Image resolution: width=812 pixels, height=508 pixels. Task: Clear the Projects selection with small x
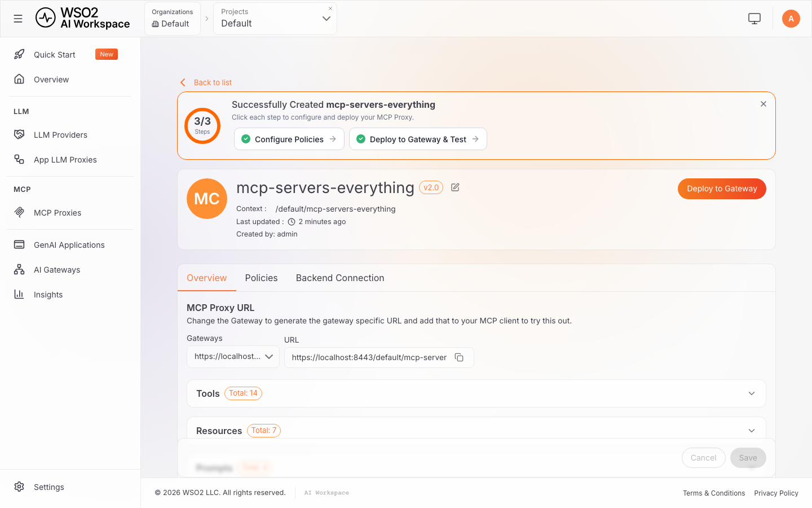click(x=330, y=8)
